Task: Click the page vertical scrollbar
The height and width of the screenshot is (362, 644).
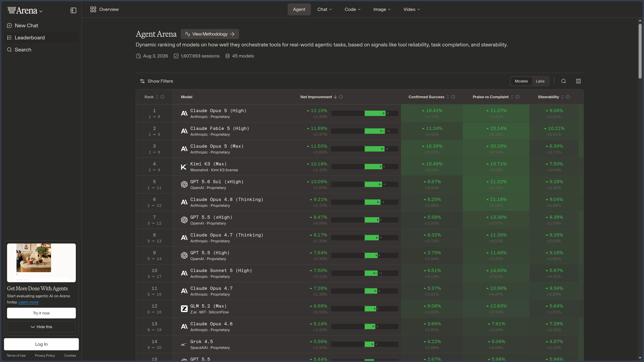Action: tap(640, 51)
